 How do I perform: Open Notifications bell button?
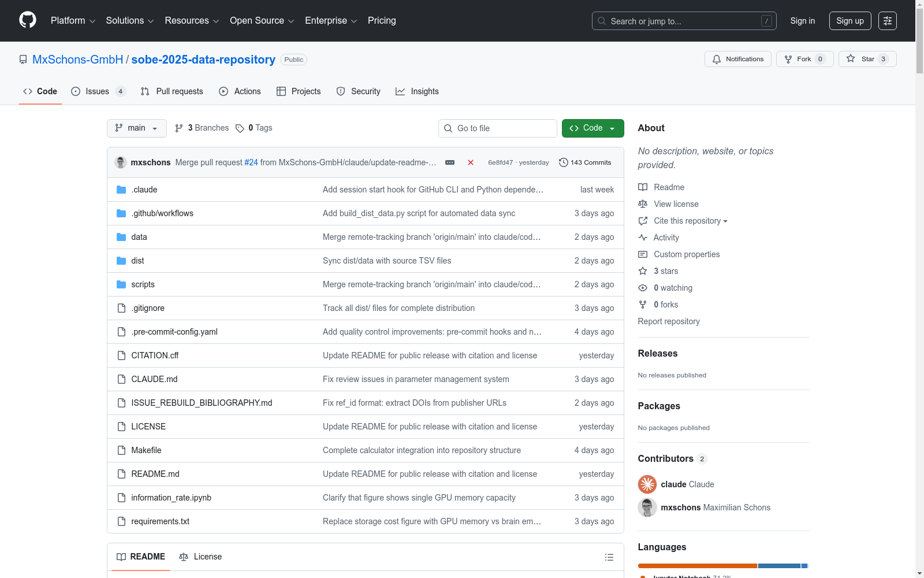pos(738,59)
